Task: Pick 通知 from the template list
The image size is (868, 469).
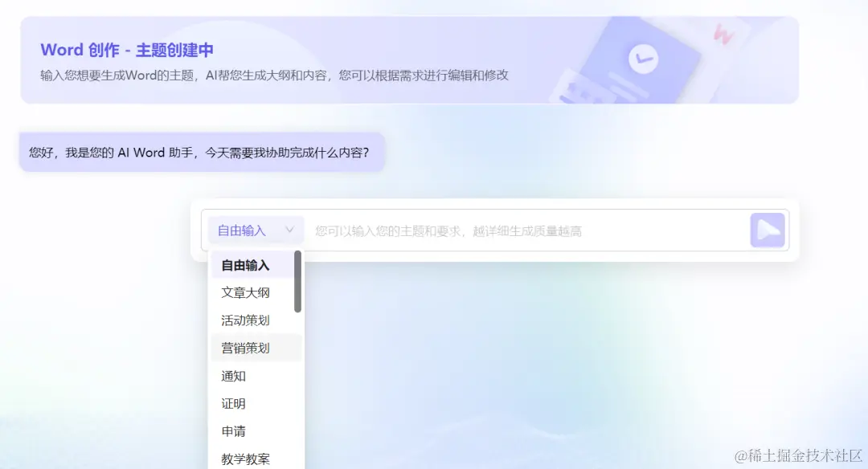Action: click(x=233, y=376)
